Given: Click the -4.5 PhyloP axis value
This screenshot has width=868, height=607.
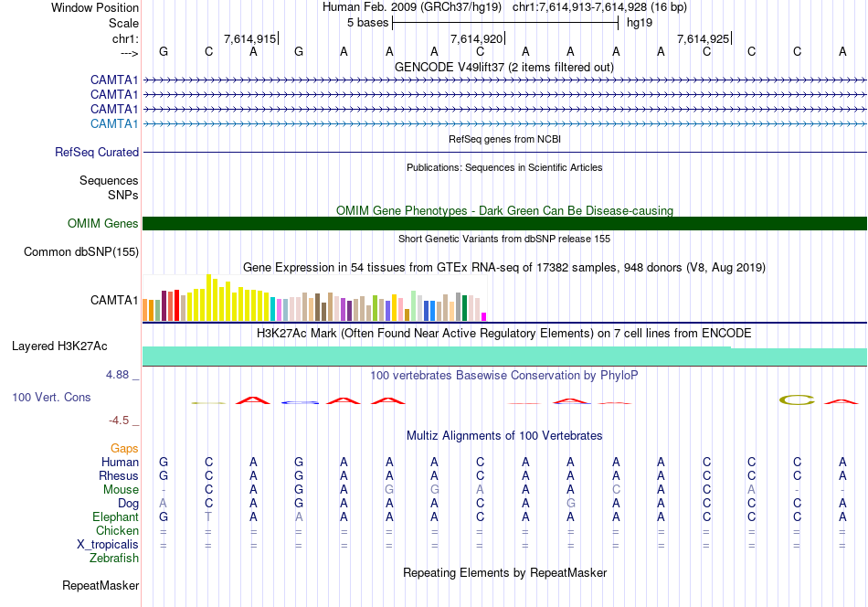Looking at the screenshot, I should coord(119,421).
